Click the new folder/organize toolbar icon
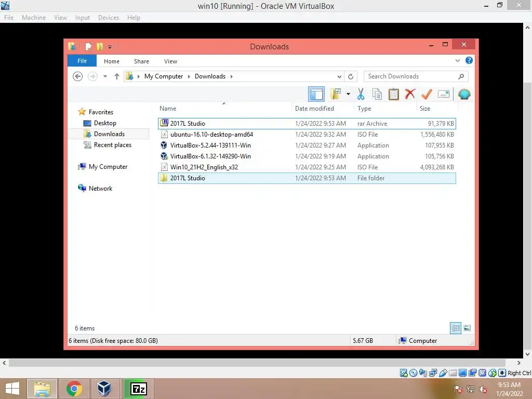Image resolution: width=532 pixels, height=399 pixels. [x=336, y=94]
